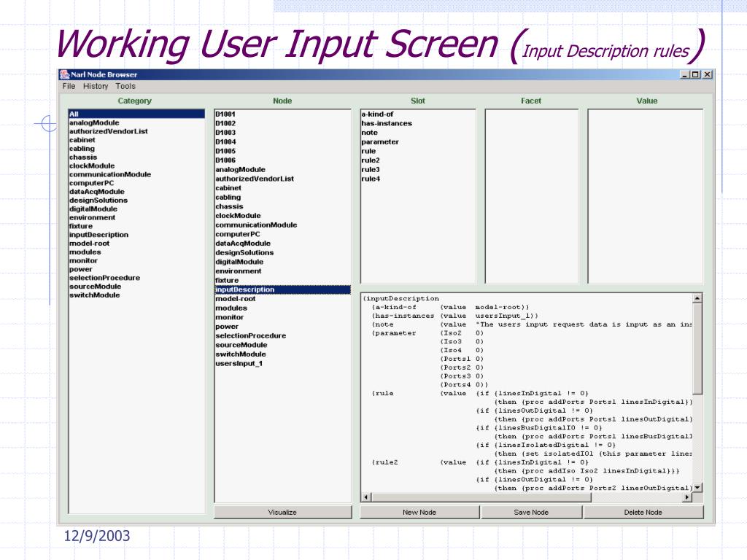Click the Delete Node button
The width and height of the screenshot is (747, 560).
pos(643,513)
